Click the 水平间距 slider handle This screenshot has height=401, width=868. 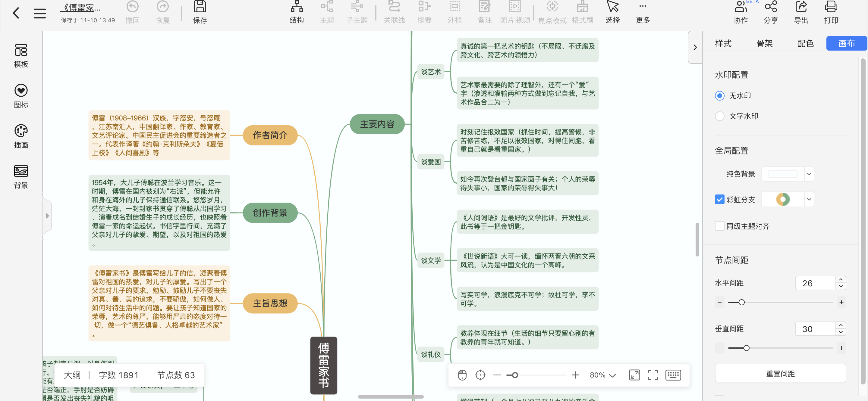click(x=741, y=302)
